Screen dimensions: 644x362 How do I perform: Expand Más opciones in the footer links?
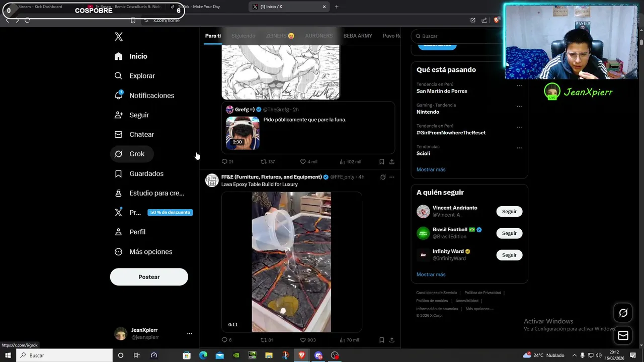pos(479,309)
